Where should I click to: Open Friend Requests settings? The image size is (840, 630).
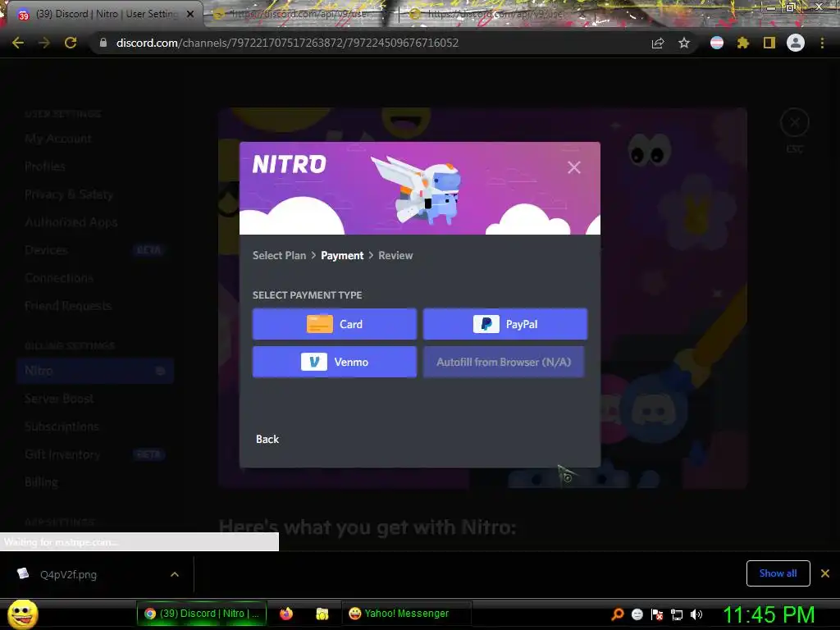click(x=68, y=306)
